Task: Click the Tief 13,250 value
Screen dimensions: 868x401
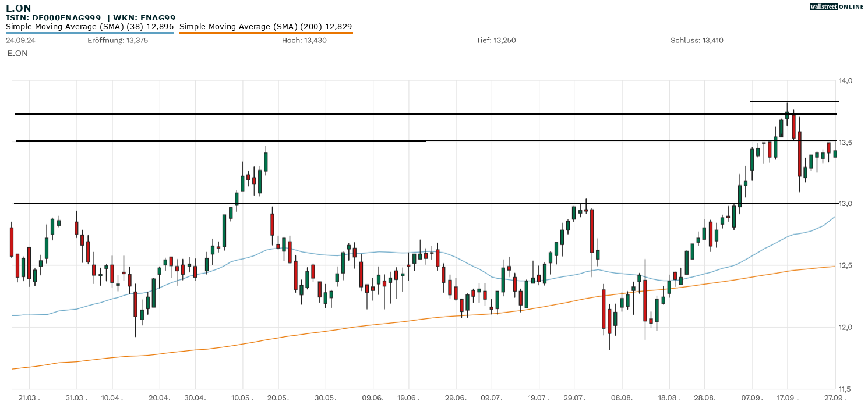Action: coord(496,40)
